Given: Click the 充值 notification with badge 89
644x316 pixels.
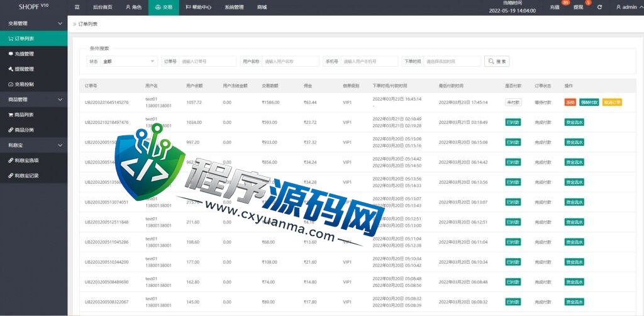Looking at the screenshot, I should [555, 7].
